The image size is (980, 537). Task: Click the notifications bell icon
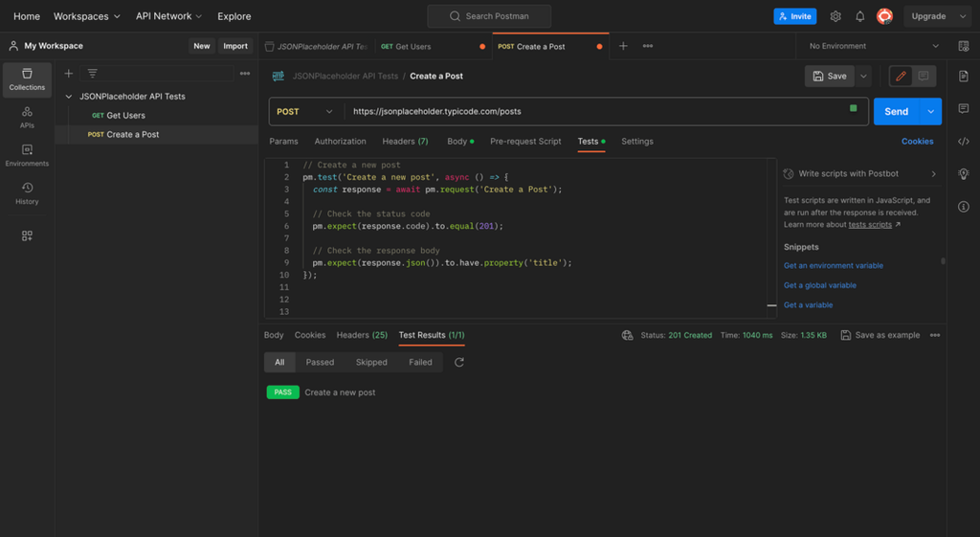[x=859, y=16]
